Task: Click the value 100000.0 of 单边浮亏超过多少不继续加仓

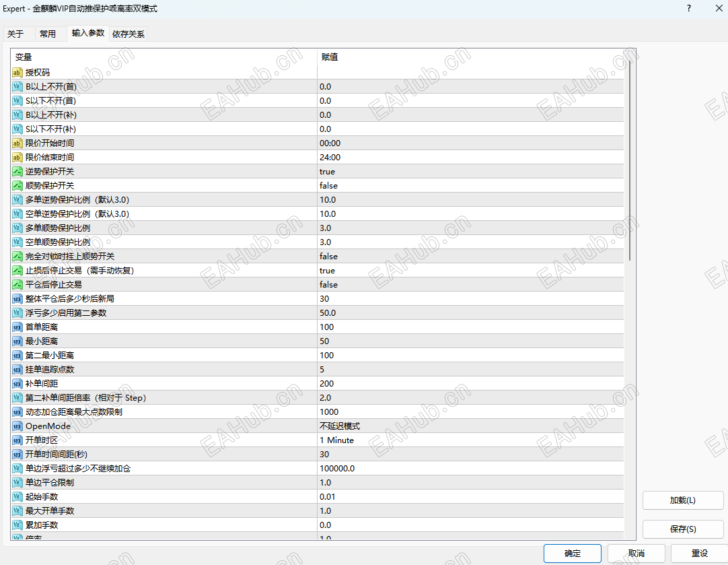Action: (337, 468)
